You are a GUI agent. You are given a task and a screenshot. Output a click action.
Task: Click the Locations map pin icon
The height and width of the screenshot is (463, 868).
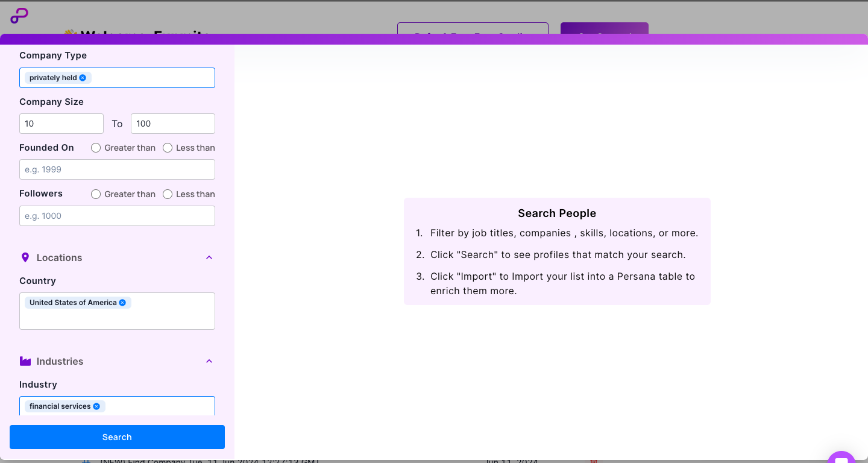25,257
